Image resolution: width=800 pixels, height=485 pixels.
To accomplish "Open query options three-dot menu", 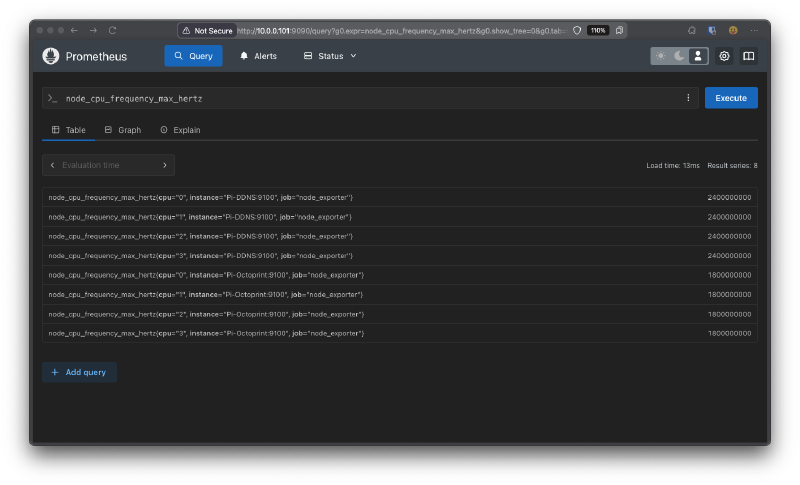I will click(688, 98).
